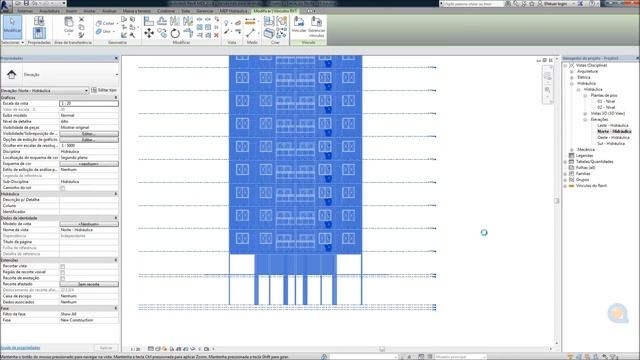Screen dimensions: 640x360
Task: Select the Cortar geometry tool
Action: 105,23
